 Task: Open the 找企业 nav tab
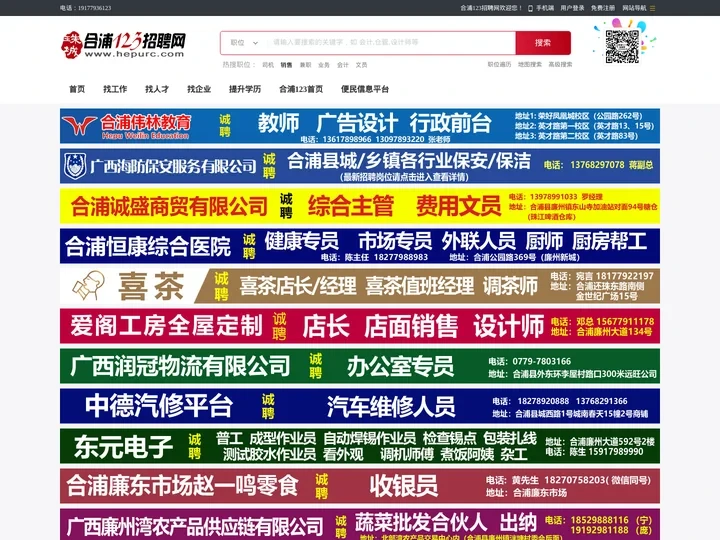click(x=199, y=89)
